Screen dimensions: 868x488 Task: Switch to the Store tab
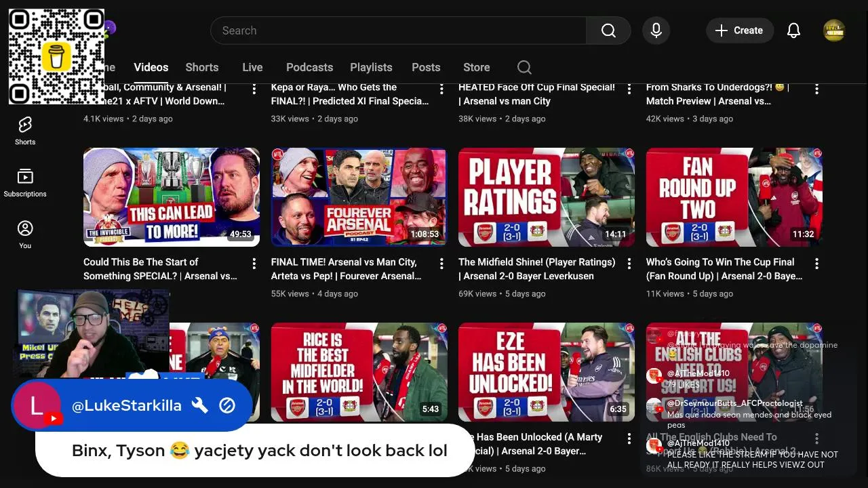click(476, 67)
